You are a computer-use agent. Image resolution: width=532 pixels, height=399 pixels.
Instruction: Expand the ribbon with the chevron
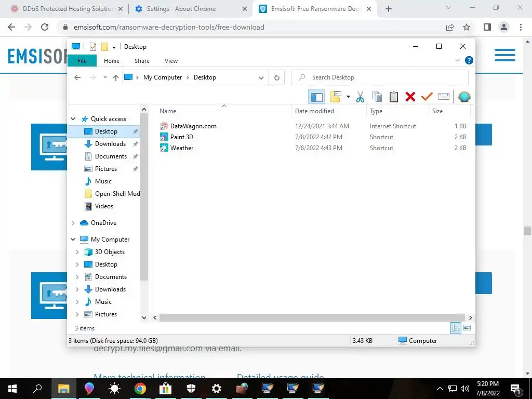457,60
